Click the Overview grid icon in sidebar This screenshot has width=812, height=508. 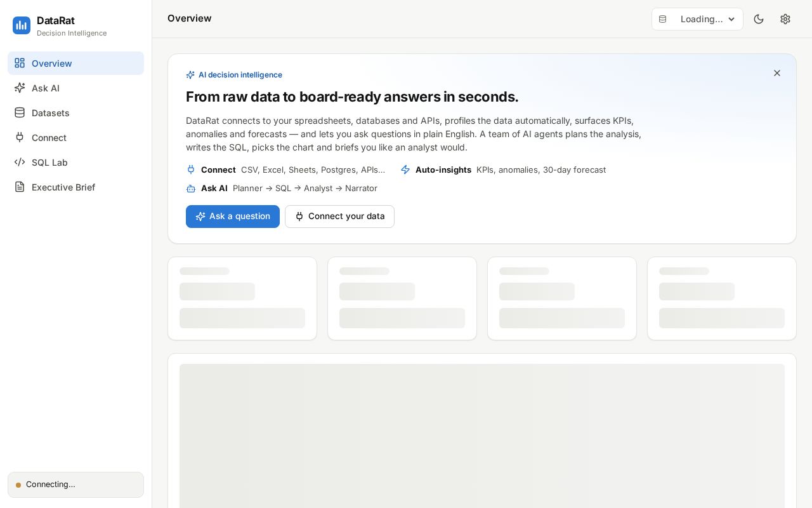[20, 63]
